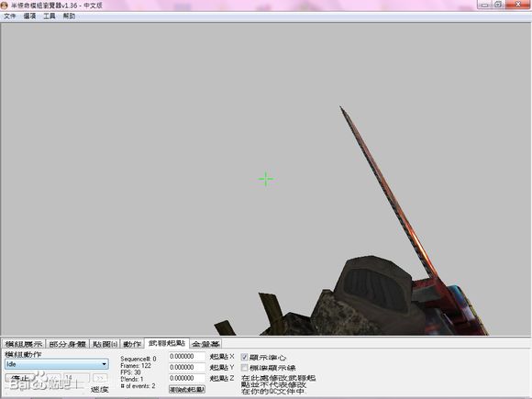Click the 起點 X value field
The width and height of the screenshot is (532, 399).
click(187, 356)
